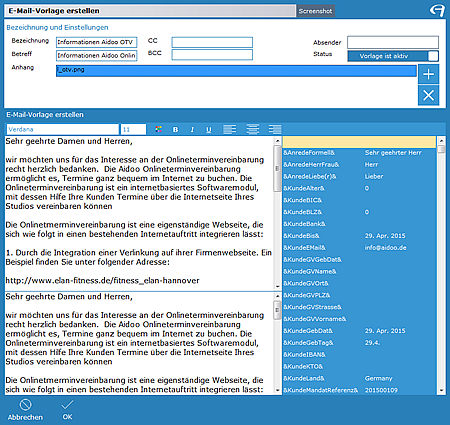
Task: Toggle the Vorlage ist aktiv switch
Action: point(393,56)
